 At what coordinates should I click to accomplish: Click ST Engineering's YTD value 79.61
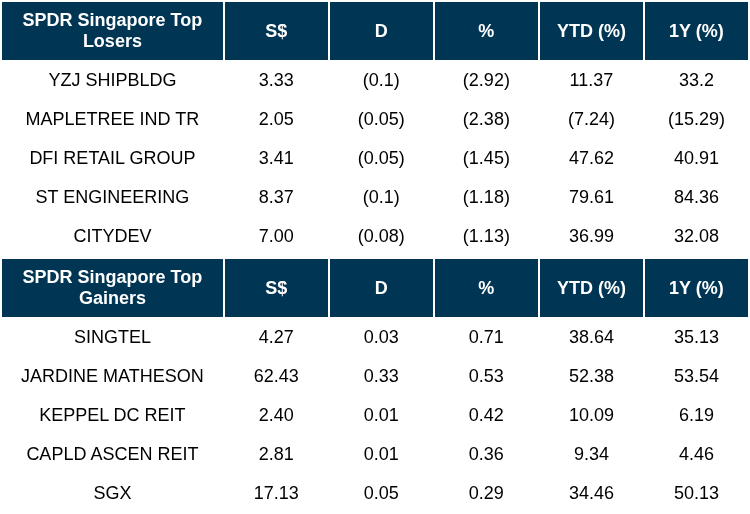[591, 197]
